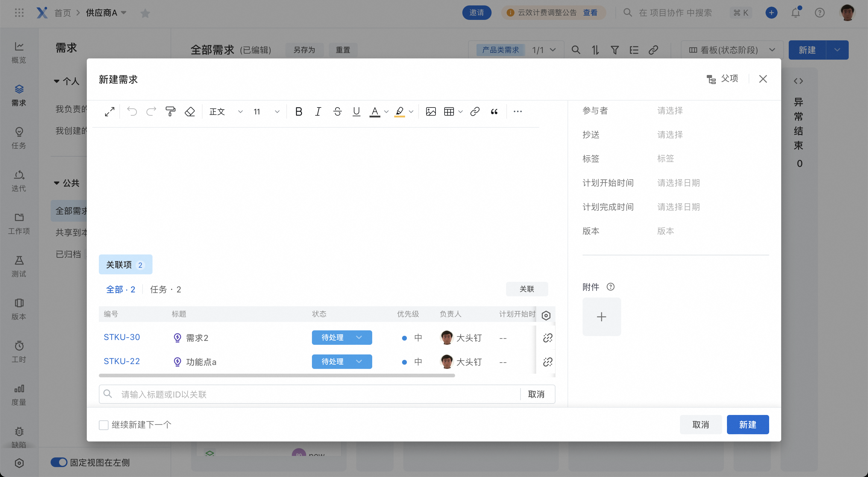Cancel the link search box 取消
The image size is (868, 477).
pos(536,394)
